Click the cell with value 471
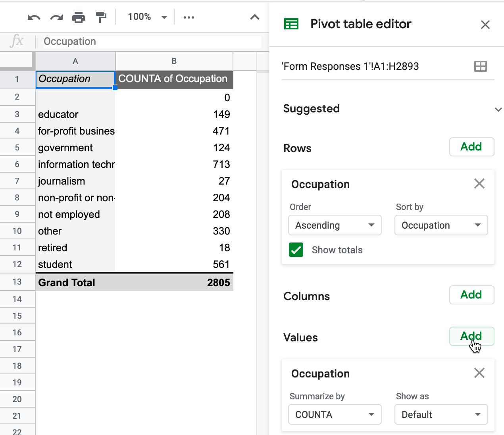Viewport: 504px width, 435px height. point(174,131)
